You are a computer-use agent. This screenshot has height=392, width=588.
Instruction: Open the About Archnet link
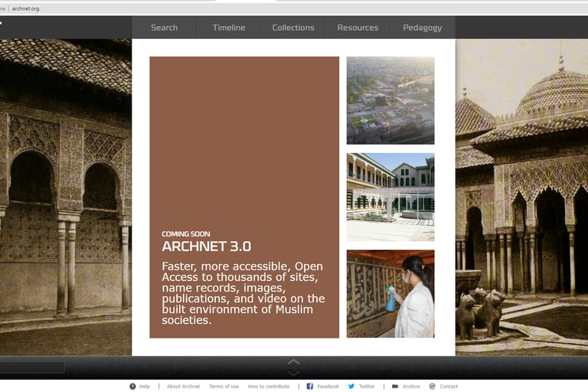184,387
